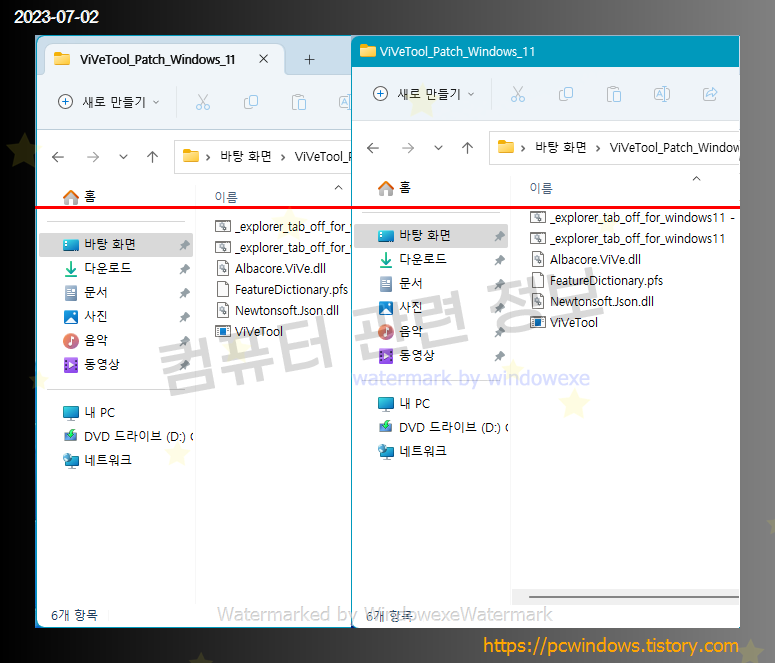The height and width of the screenshot is (663, 775).
Task: Select 음악 in right window sidebar
Action: 431,331
